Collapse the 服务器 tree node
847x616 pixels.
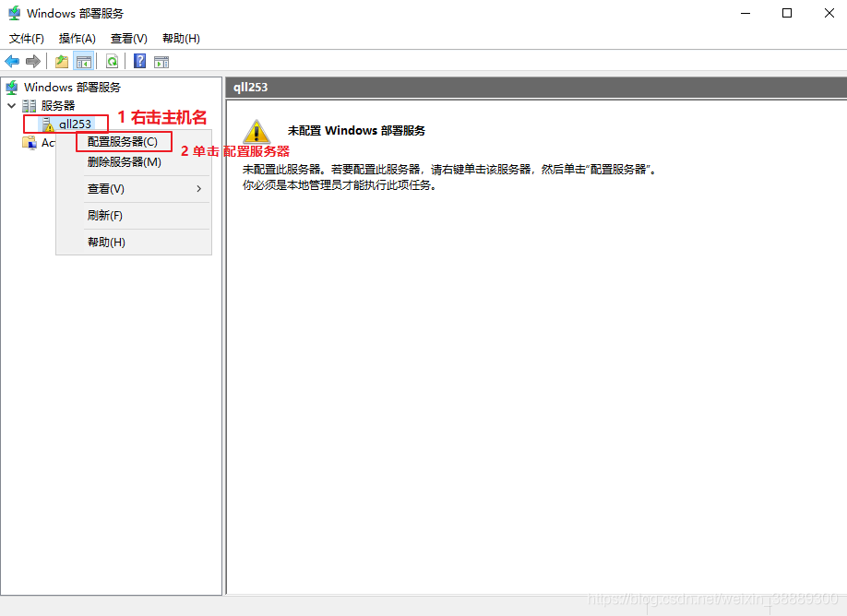[x=11, y=106]
